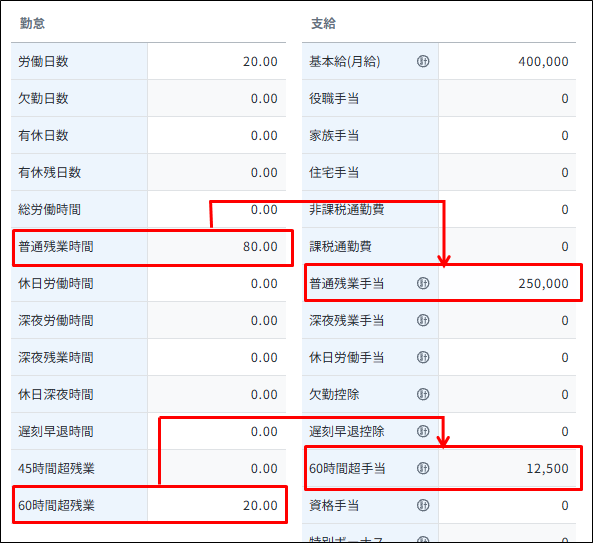Click calculator icon beside 基本給(月給)
Screen dimensions: 593x543
click(423, 61)
